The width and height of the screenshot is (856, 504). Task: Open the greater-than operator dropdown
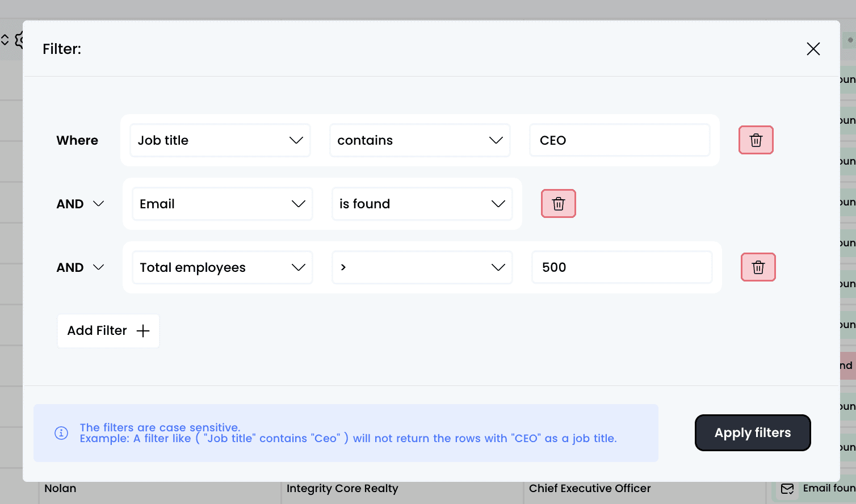[422, 267]
